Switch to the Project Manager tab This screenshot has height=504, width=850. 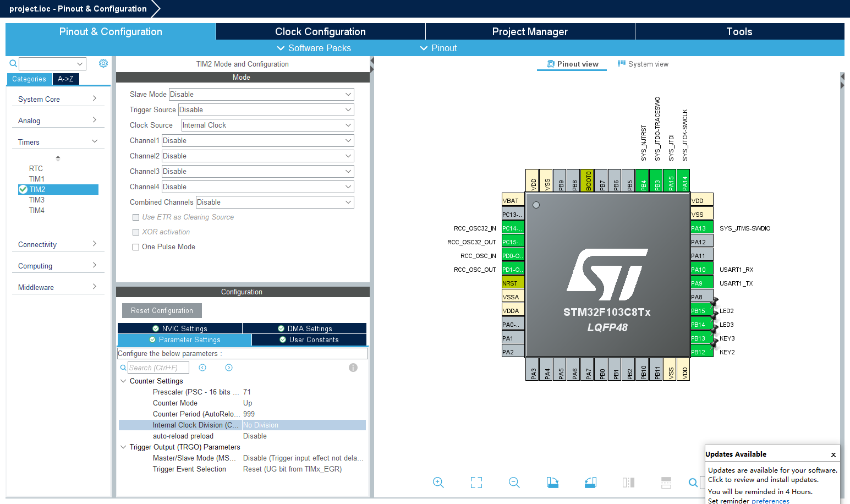(530, 31)
